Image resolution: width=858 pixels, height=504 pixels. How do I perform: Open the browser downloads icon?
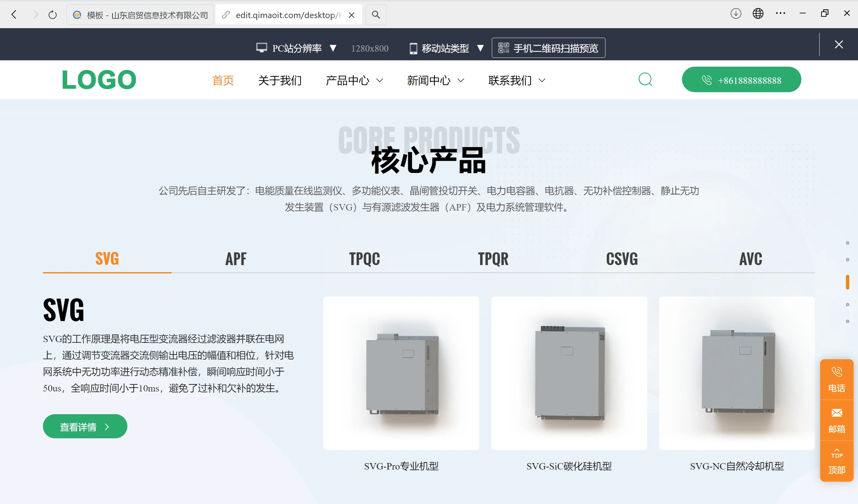coord(736,14)
